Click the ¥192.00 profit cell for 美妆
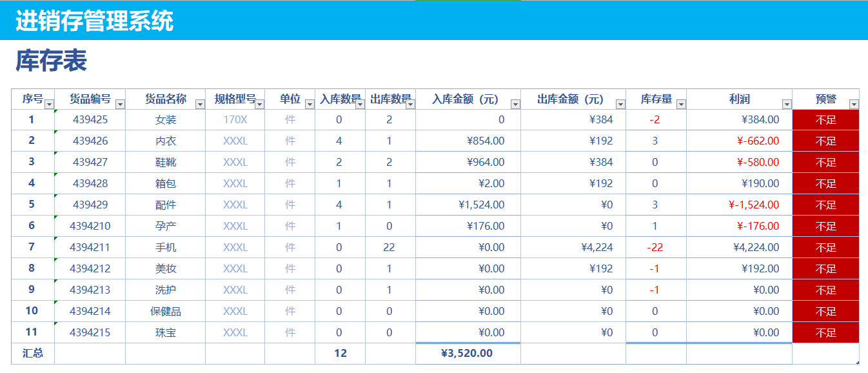The width and height of the screenshot is (868, 373). click(740, 269)
